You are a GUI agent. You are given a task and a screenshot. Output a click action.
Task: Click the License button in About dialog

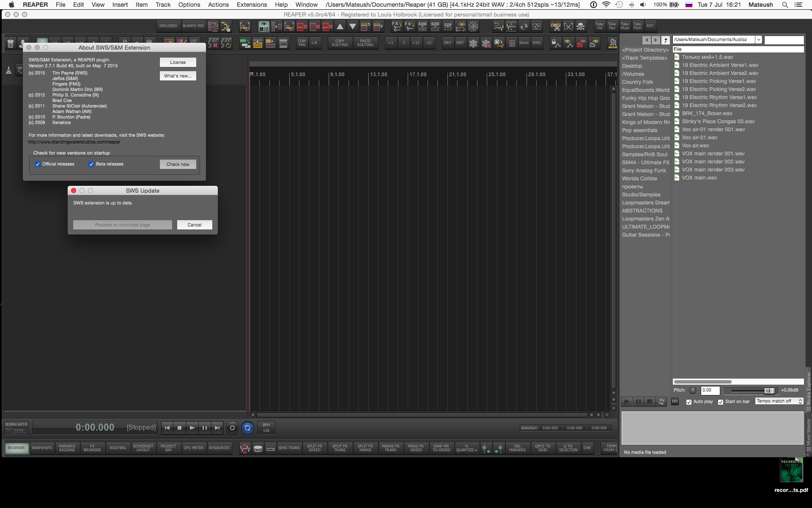click(178, 62)
